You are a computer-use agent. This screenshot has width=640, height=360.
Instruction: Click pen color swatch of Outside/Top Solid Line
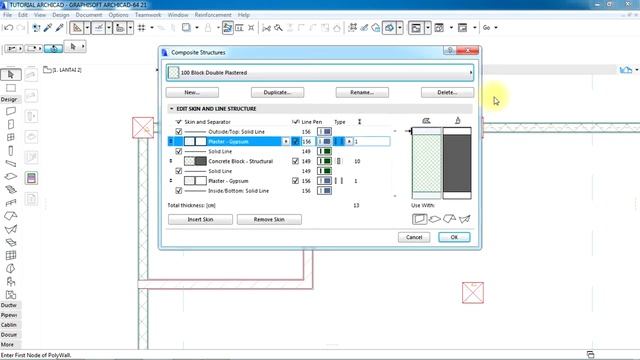pos(324,132)
